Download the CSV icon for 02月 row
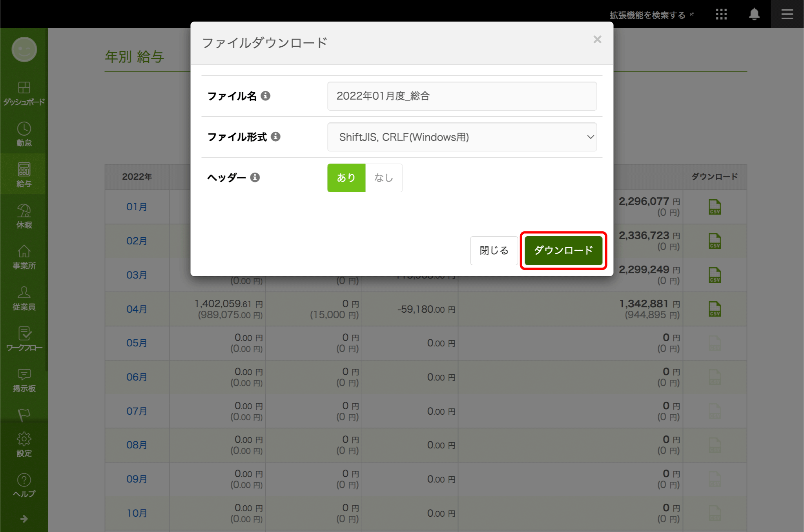The height and width of the screenshot is (532, 804). [x=715, y=241]
